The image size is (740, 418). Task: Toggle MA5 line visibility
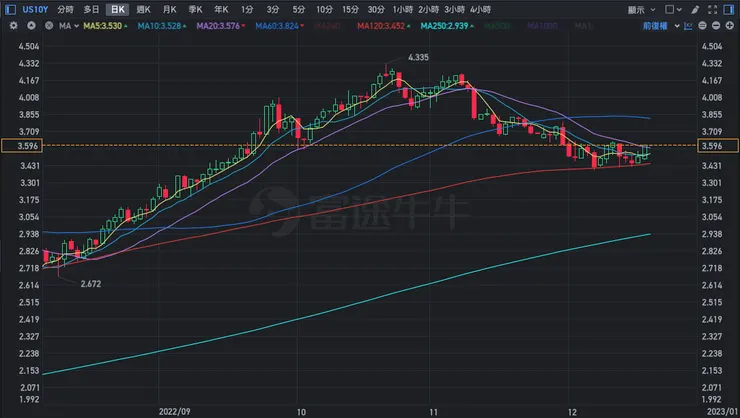105,26
